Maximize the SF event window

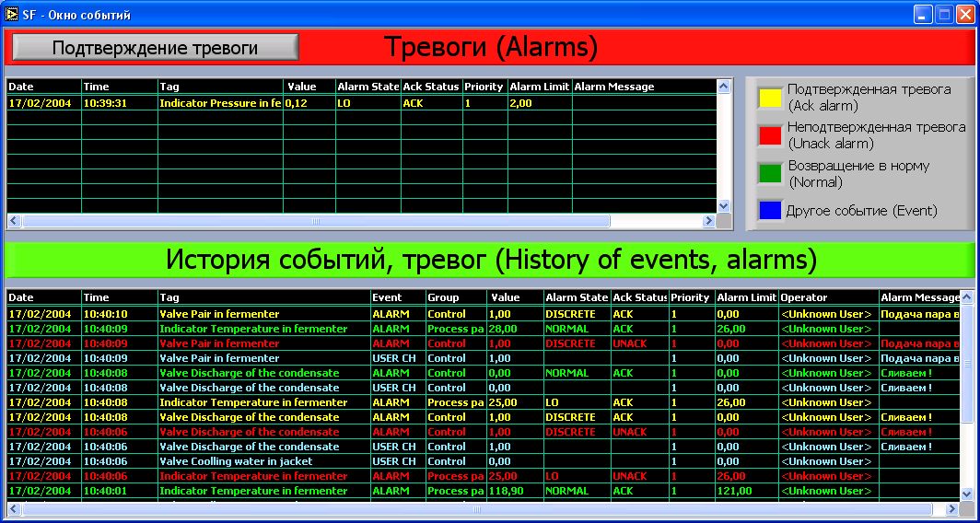pyautogui.click(x=943, y=14)
